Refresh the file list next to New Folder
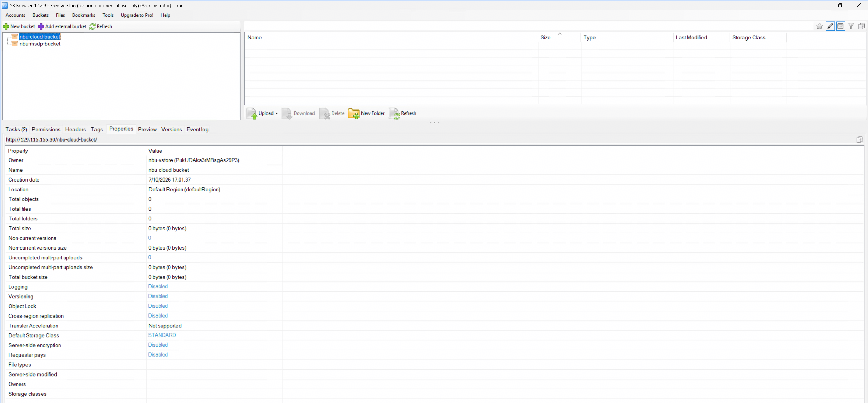868x403 pixels. click(x=403, y=113)
